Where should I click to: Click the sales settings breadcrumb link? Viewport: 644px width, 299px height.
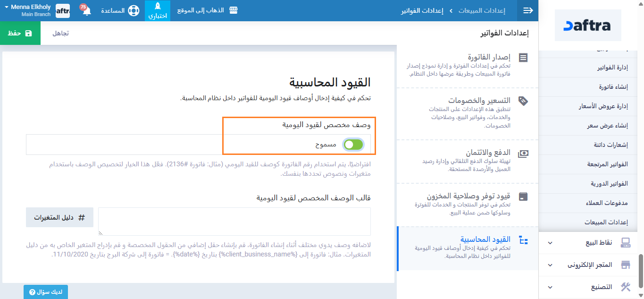(482, 10)
